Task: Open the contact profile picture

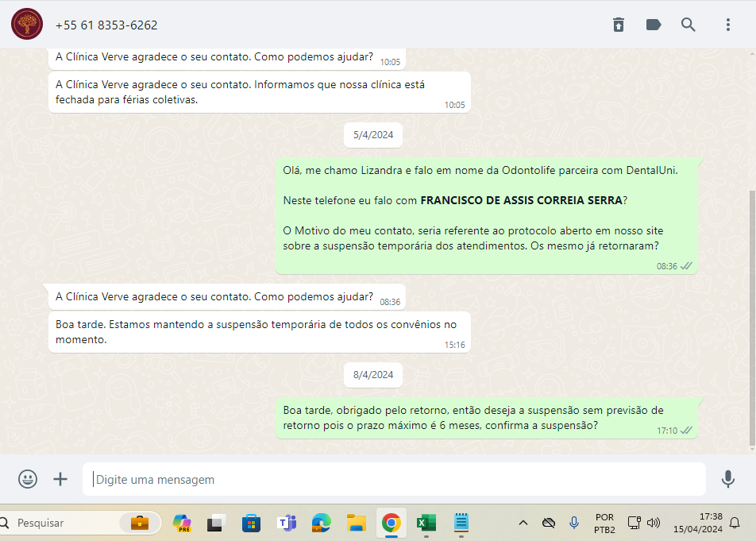Action: tap(27, 24)
